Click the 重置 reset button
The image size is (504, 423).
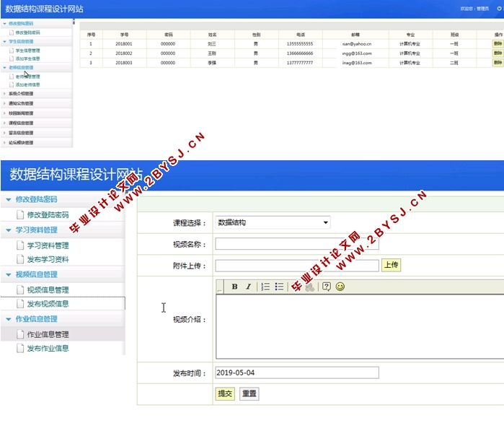249,393
